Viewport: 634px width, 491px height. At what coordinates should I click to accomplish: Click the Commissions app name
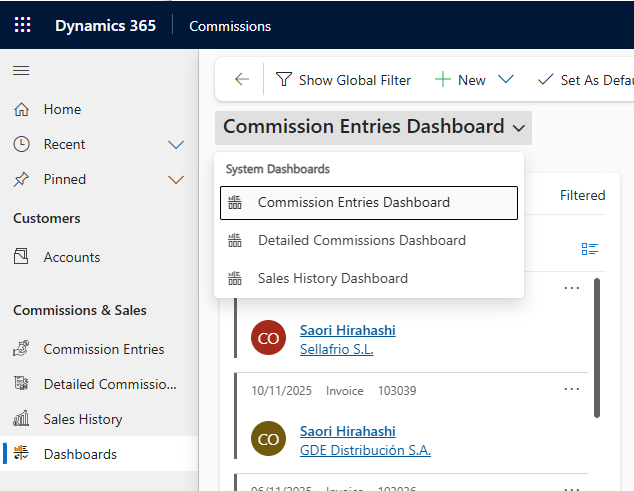click(x=230, y=26)
